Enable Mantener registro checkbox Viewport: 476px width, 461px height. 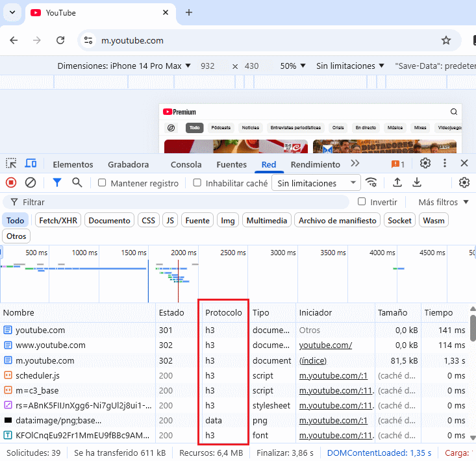102,182
